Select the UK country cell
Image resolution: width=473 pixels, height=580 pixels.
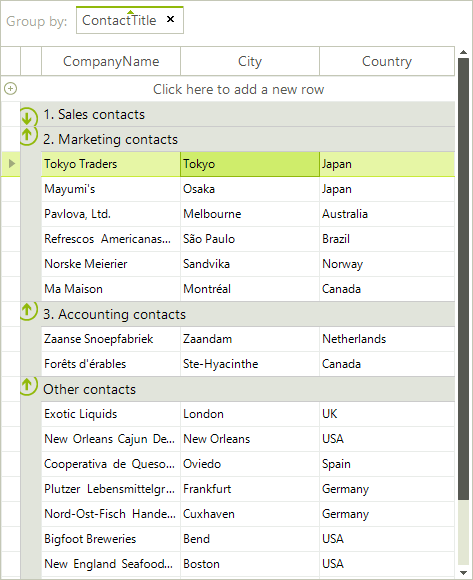tap(387, 414)
